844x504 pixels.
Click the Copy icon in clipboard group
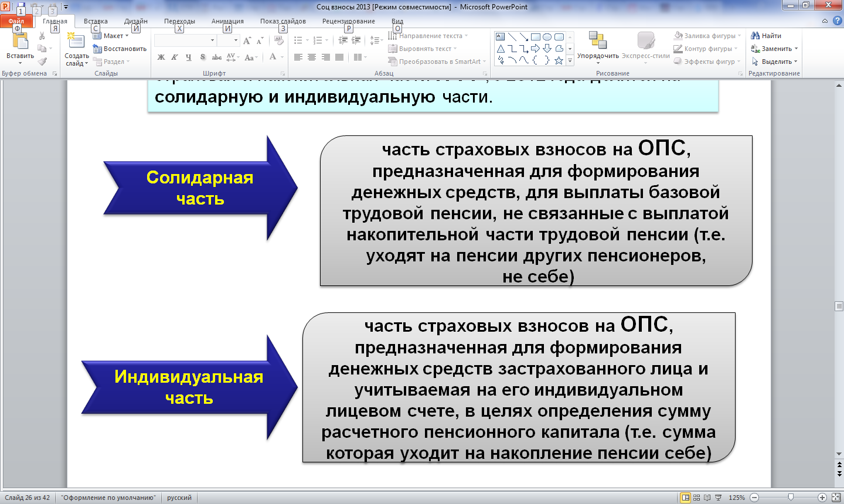coord(42,49)
